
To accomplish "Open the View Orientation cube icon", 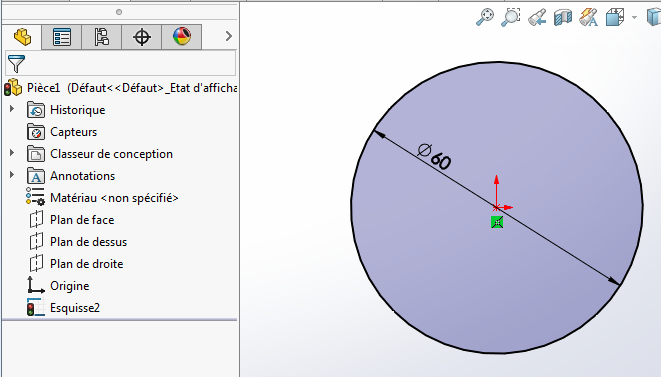I will (615, 17).
